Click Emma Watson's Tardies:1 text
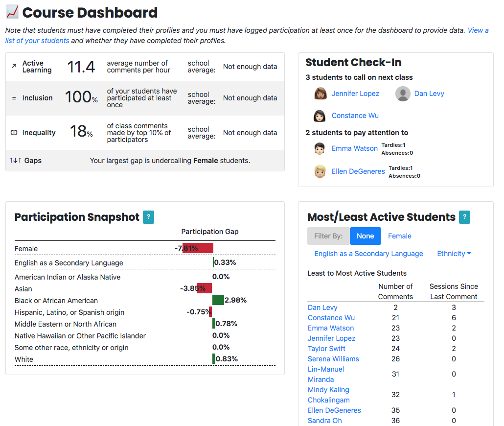The image size is (504, 426). coord(393,145)
